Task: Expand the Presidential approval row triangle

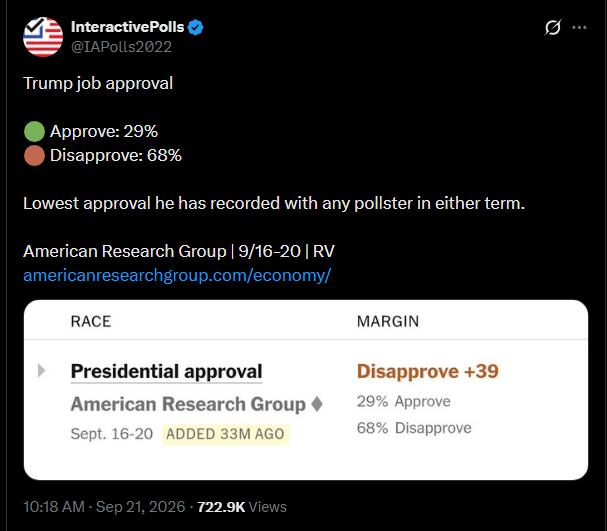Action: tap(41, 370)
